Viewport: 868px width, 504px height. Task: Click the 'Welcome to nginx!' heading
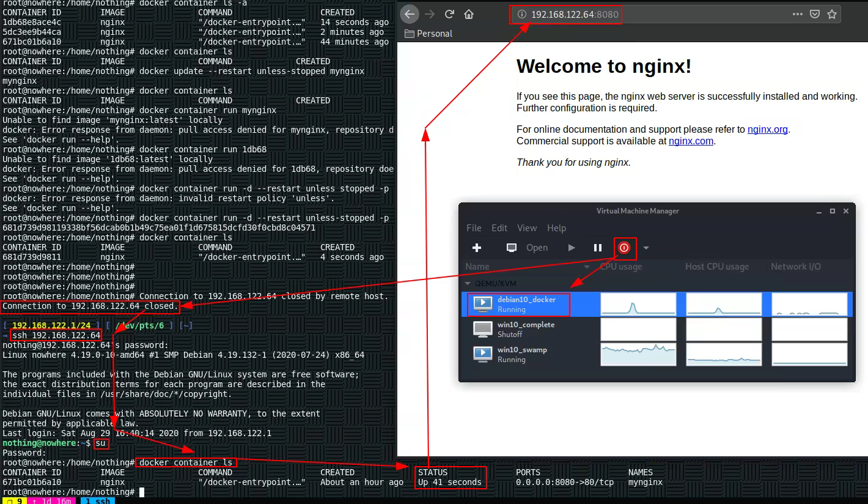coord(604,66)
